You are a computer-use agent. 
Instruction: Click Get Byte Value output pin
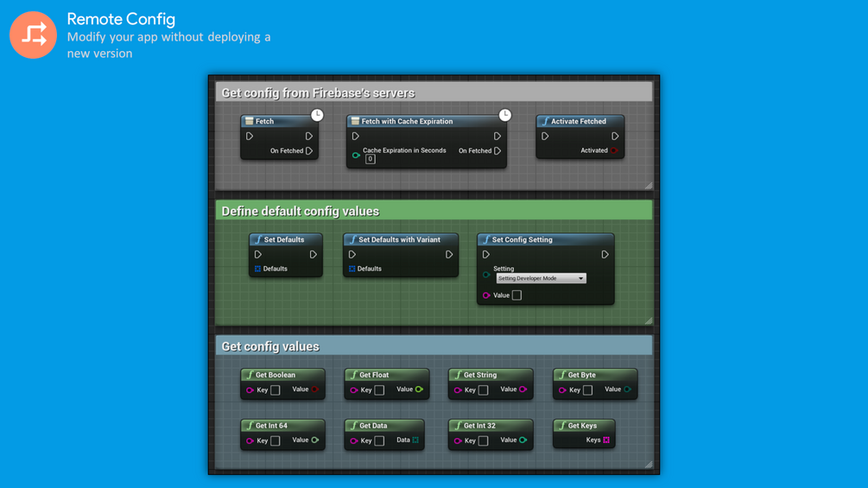(x=627, y=390)
